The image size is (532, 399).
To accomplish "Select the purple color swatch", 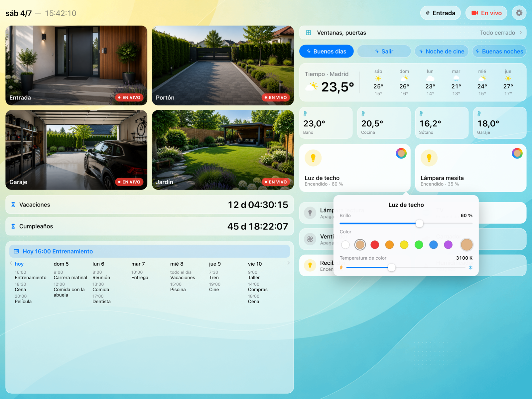I will pyautogui.click(x=448, y=245).
